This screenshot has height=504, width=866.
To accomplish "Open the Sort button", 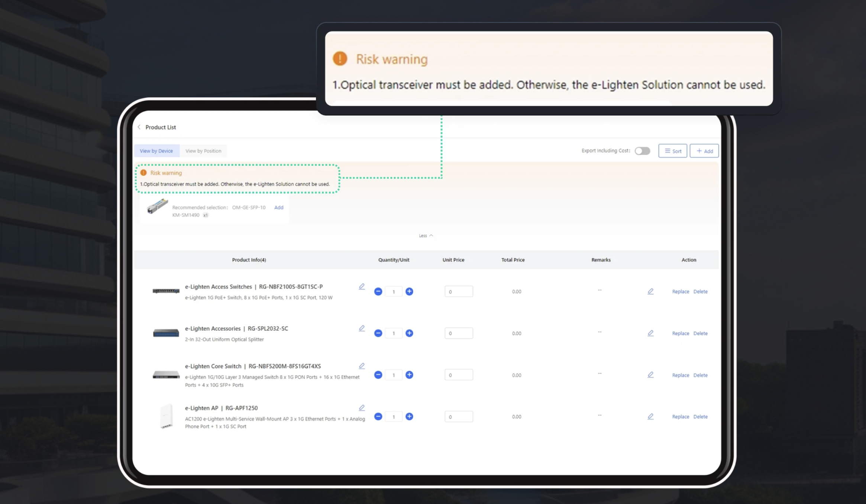I will click(x=673, y=151).
